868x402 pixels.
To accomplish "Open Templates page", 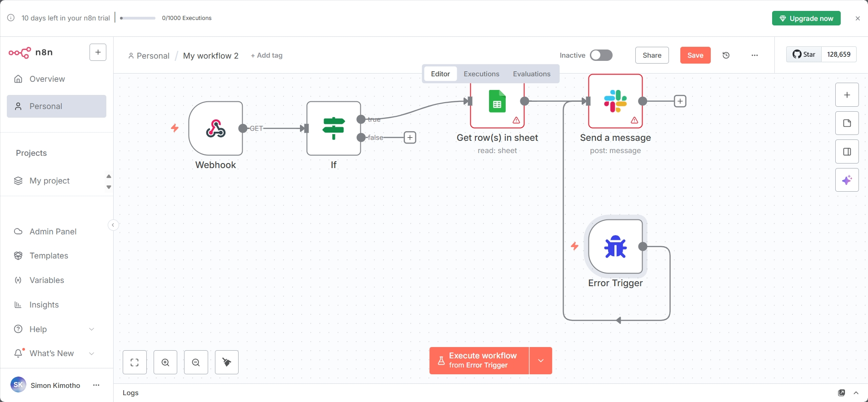I will point(56,256).
